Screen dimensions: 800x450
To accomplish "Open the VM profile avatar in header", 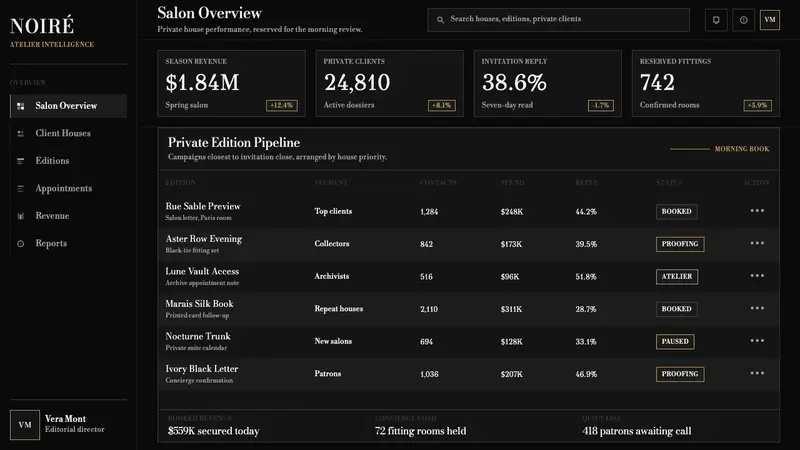I will click(x=770, y=20).
